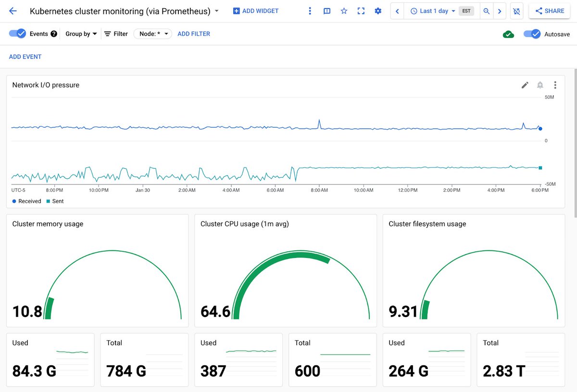Click the ADD WIDGET button
The height and width of the screenshot is (392, 577).
pyautogui.click(x=256, y=11)
